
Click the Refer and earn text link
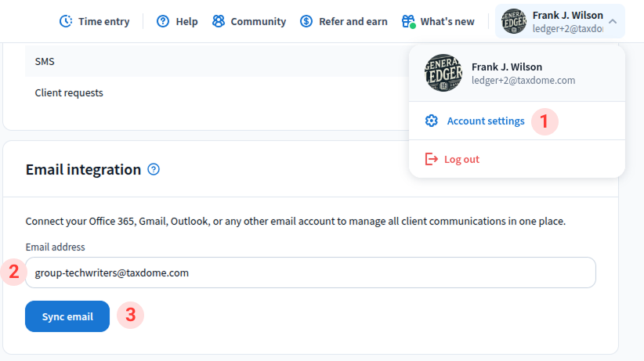pos(353,21)
